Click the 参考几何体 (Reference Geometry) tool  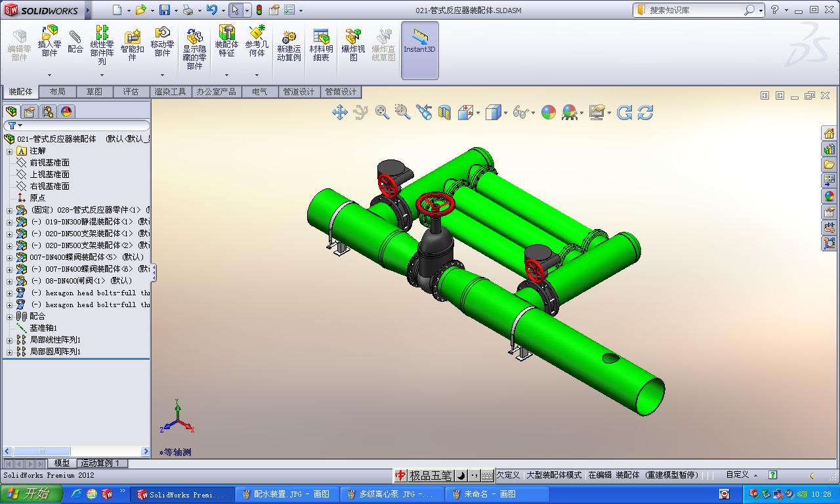pos(257,41)
